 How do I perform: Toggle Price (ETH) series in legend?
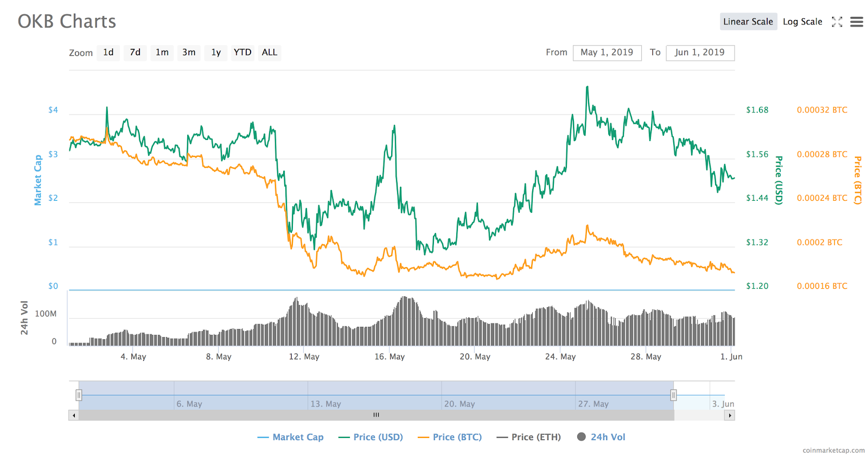click(x=529, y=437)
